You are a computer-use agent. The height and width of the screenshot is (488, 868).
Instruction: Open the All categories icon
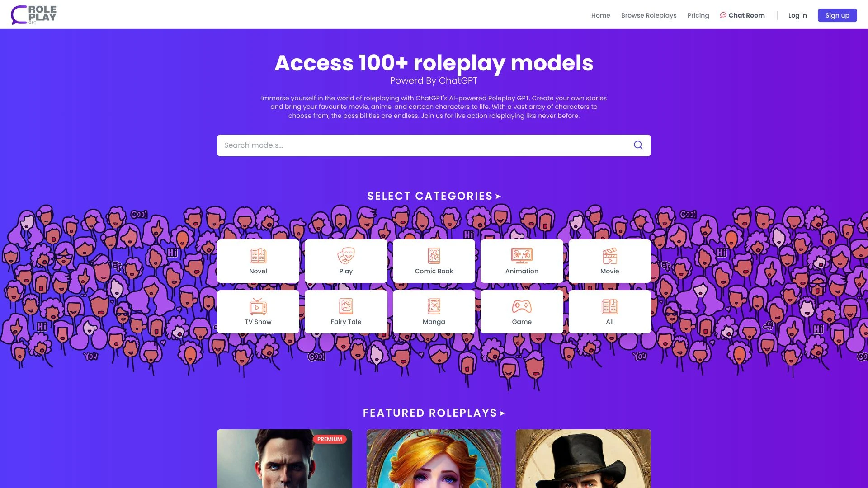pos(609,306)
